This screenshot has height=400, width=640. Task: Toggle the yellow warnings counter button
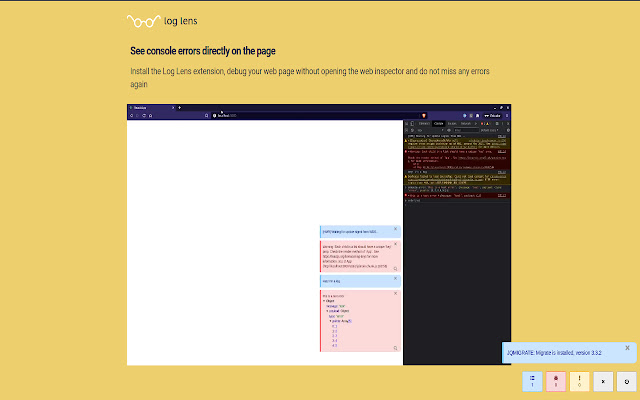579,381
